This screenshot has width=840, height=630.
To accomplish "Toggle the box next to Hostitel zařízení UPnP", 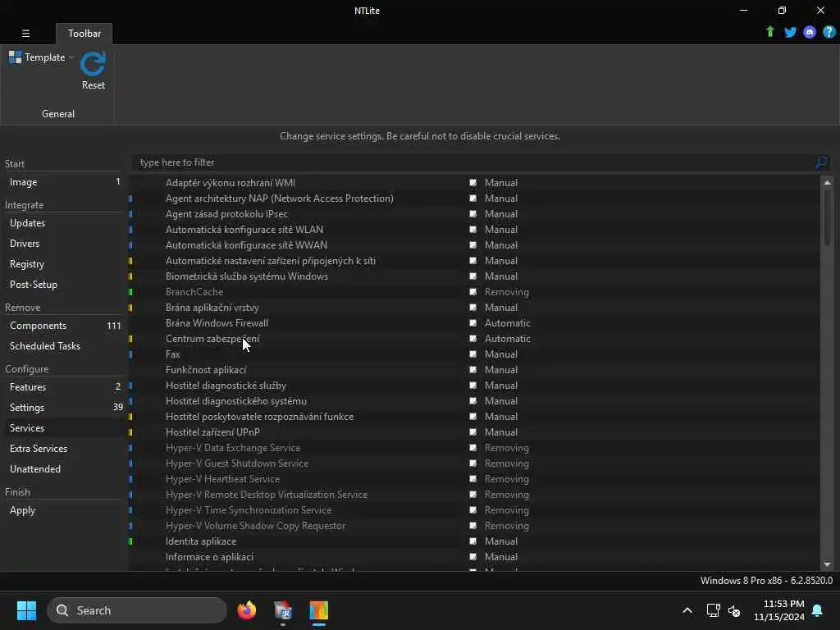I will [473, 431].
